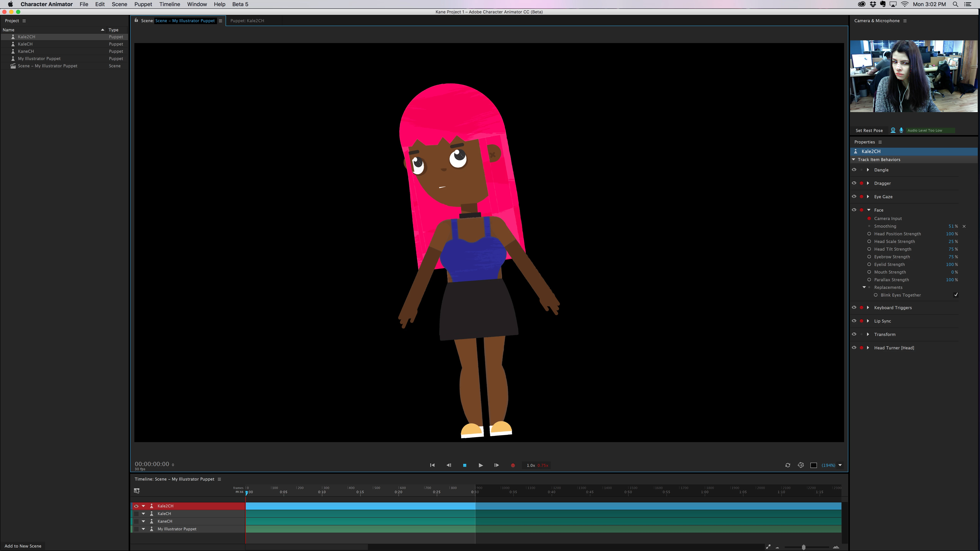Screen dimensions: 980x551
Task: Click Set Rest Pose button
Action: (x=869, y=130)
